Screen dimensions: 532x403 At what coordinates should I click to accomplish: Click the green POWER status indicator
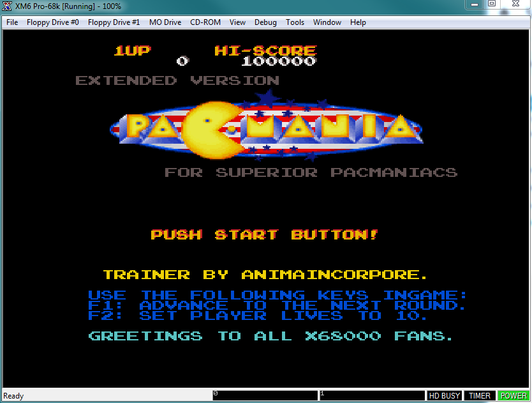coord(514,396)
